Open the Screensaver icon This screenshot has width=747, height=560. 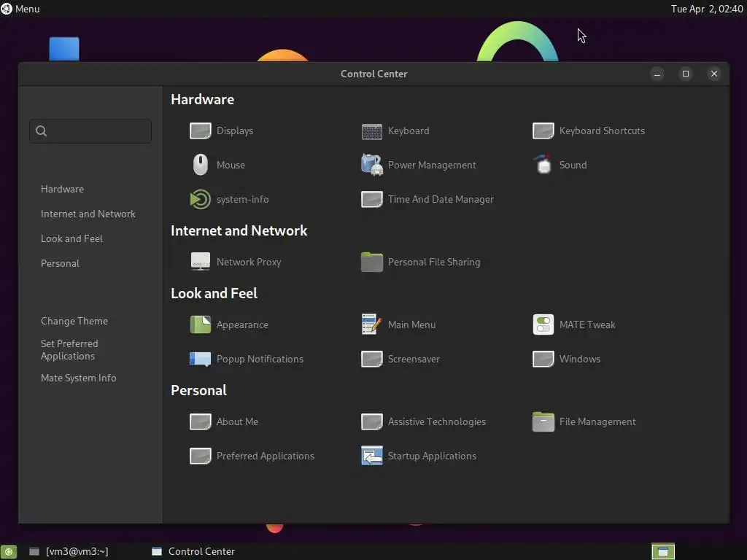pyautogui.click(x=371, y=359)
